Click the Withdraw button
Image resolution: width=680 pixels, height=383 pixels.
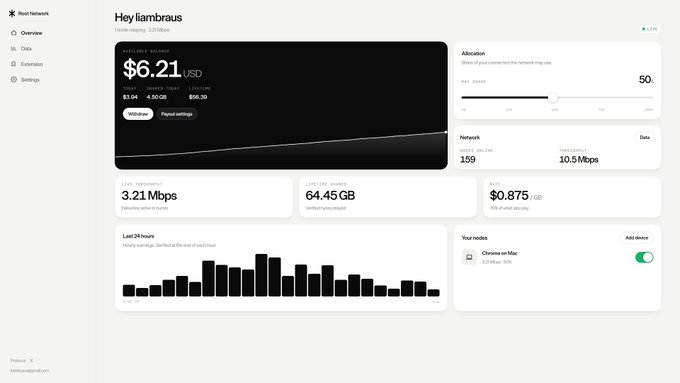[138, 114]
